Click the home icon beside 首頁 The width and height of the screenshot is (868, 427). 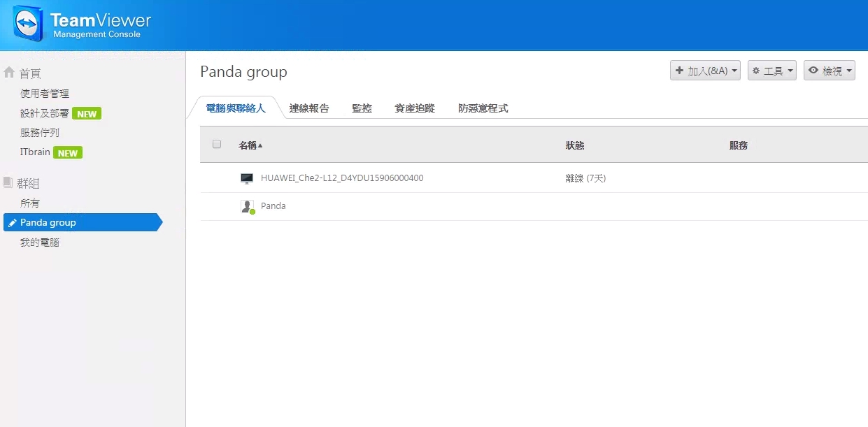pos(9,71)
